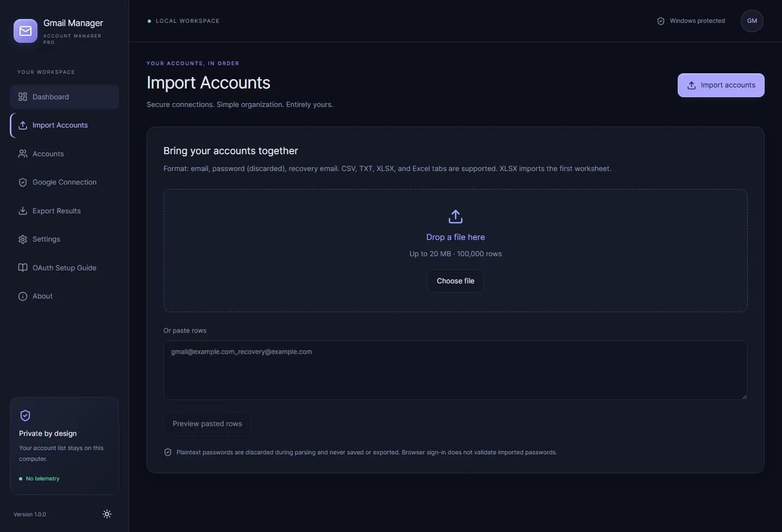Click the Google Connection shield icon
Image resolution: width=782 pixels, height=532 pixels.
point(23,182)
